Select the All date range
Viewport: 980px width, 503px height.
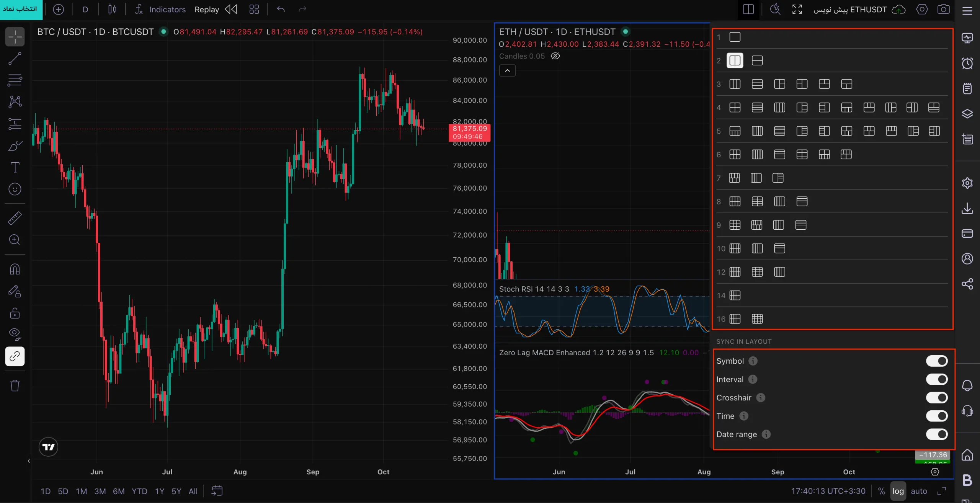(x=193, y=491)
